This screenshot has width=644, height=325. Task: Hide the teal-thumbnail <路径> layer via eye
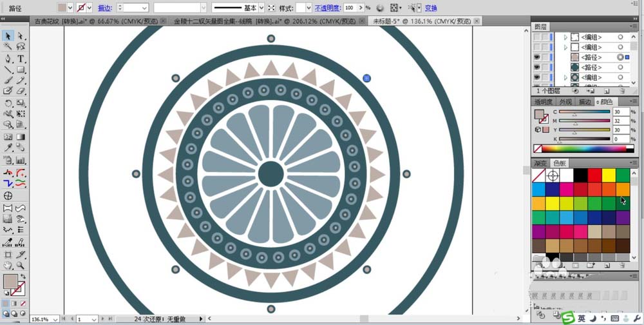click(536, 68)
